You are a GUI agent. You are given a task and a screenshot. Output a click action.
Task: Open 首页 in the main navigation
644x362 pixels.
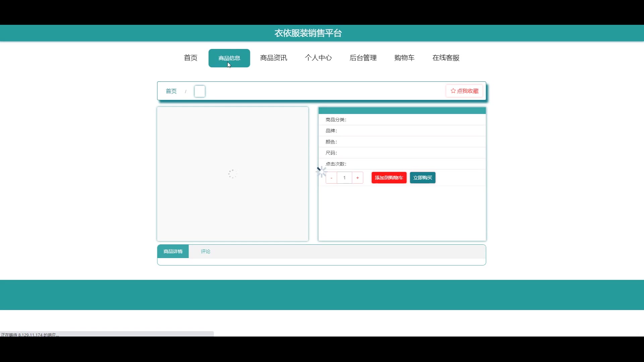(191, 58)
